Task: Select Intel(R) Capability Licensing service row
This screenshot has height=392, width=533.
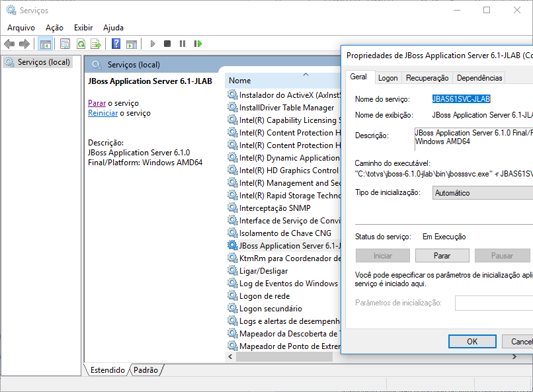Action: point(284,120)
